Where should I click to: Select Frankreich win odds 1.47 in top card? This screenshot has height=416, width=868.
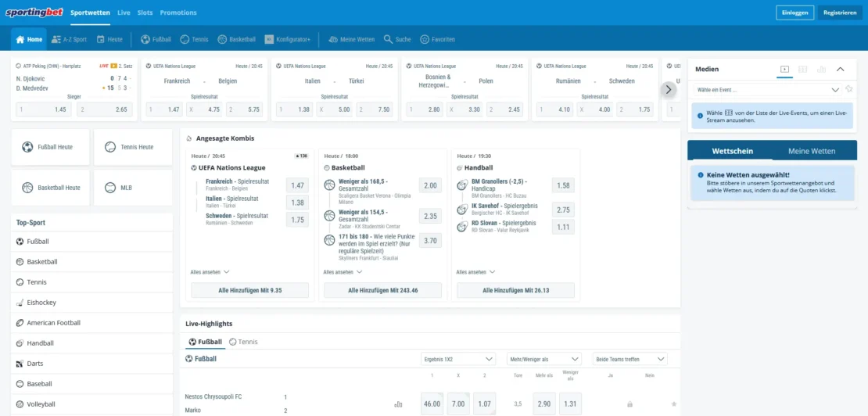164,109
